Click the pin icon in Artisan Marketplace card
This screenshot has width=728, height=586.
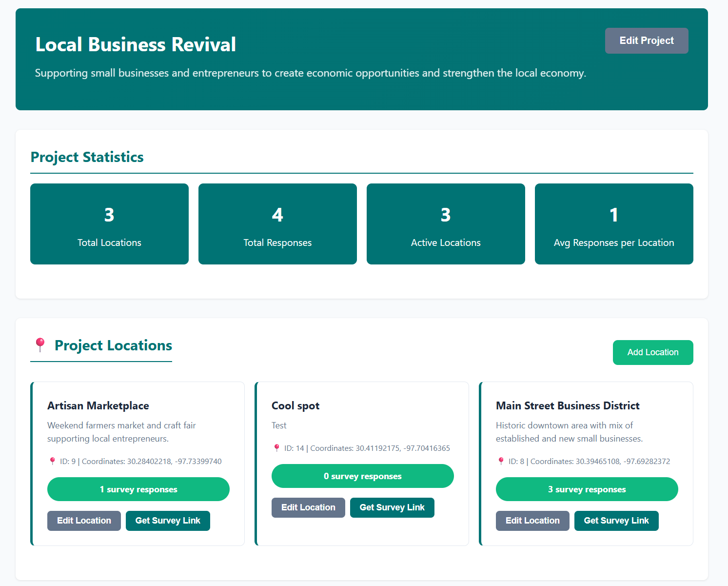[x=53, y=461]
